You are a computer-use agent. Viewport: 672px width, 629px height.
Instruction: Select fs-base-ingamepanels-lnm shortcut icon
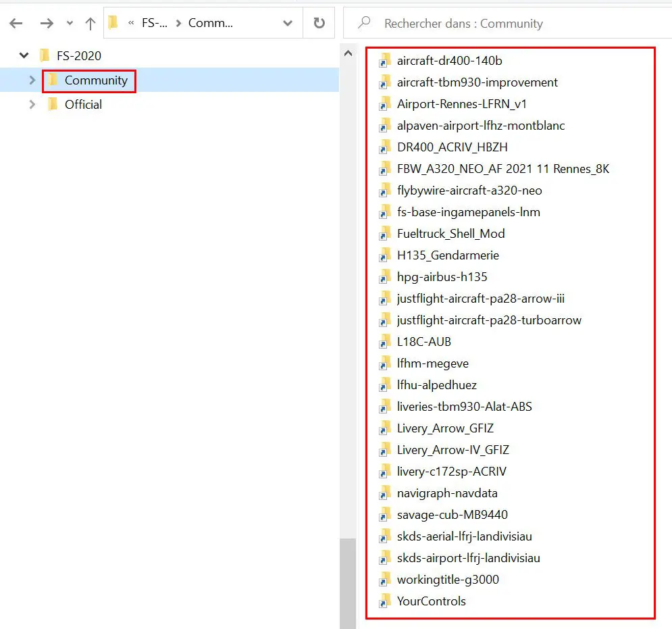pyautogui.click(x=384, y=212)
